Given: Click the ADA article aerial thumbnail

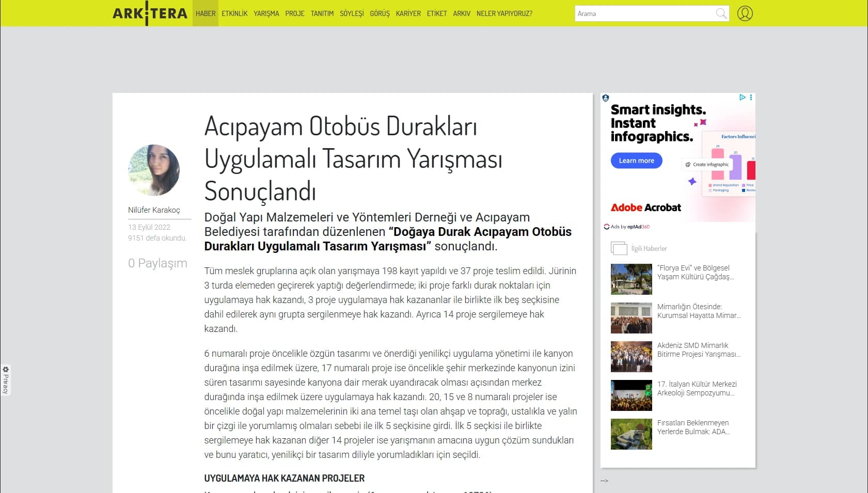Looking at the screenshot, I should pos(632,434).
